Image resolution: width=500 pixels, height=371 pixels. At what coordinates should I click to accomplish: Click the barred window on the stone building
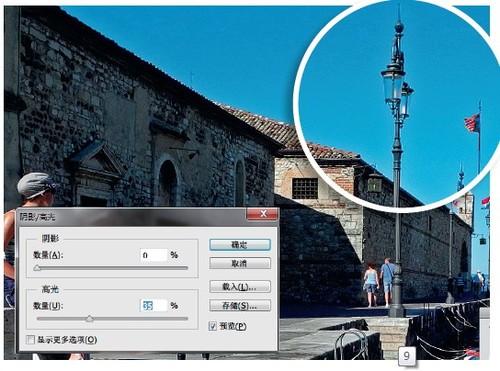point(305,188)
